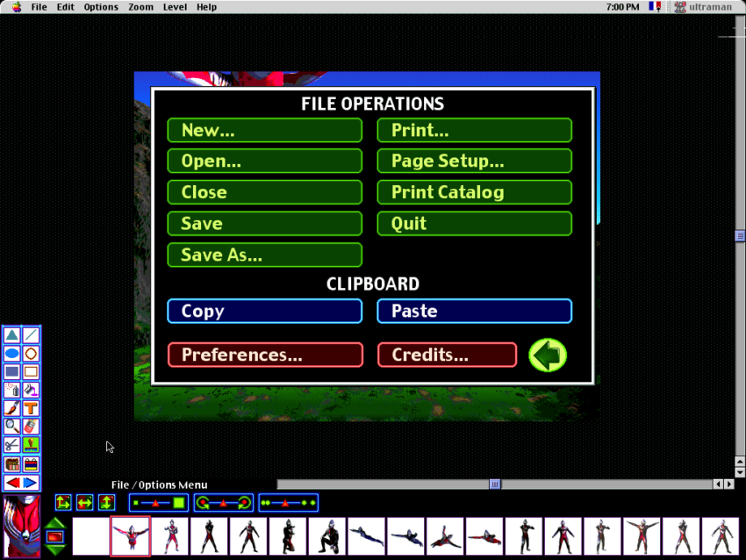Click the green back arrow in dialog

[x=548, y=355]
